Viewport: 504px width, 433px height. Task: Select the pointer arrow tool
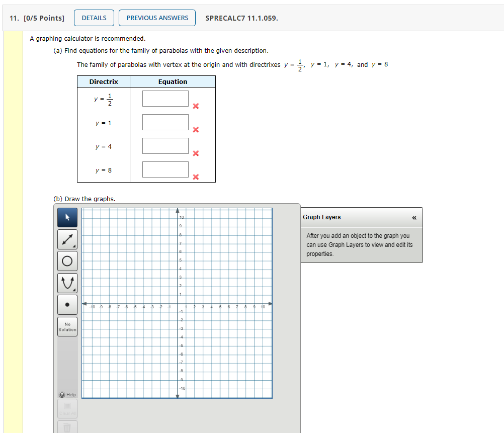coord(67,217)
